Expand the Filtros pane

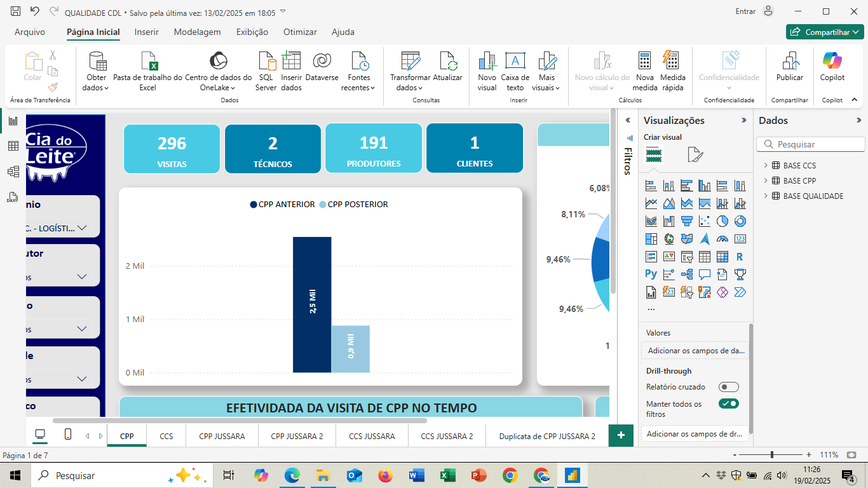tap(628, 120)
